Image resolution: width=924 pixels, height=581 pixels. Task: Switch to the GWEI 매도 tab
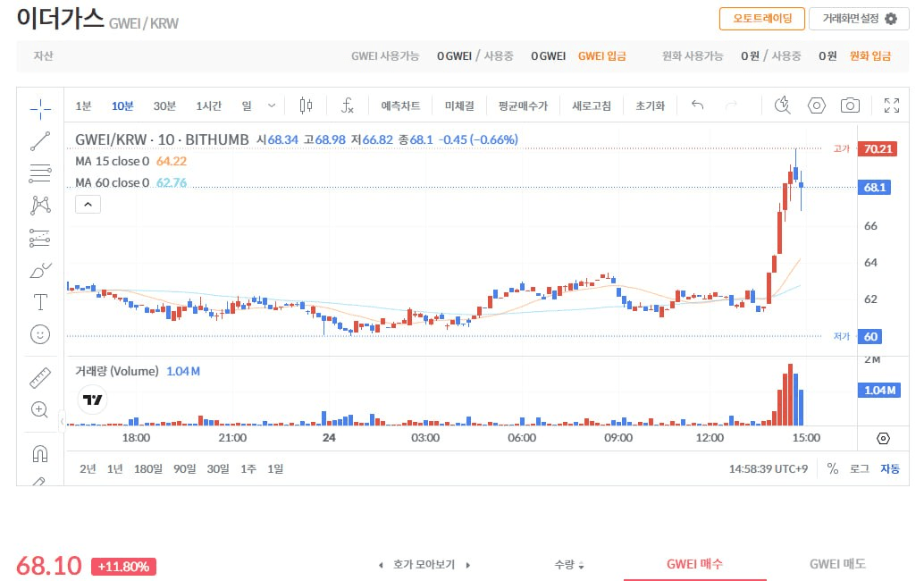(837, 564)
